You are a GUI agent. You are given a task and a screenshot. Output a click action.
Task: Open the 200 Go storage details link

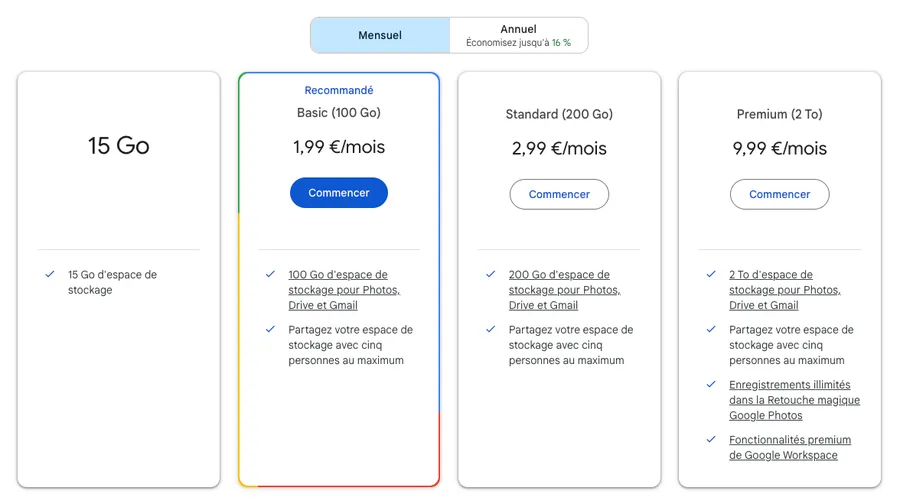coord(564,290)
